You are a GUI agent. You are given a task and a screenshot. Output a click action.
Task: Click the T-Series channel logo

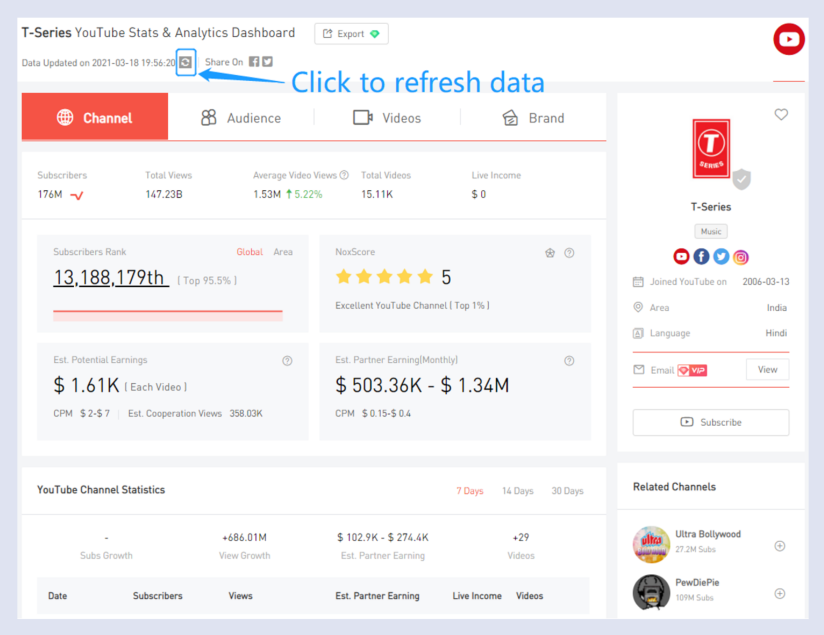[711, 149]
